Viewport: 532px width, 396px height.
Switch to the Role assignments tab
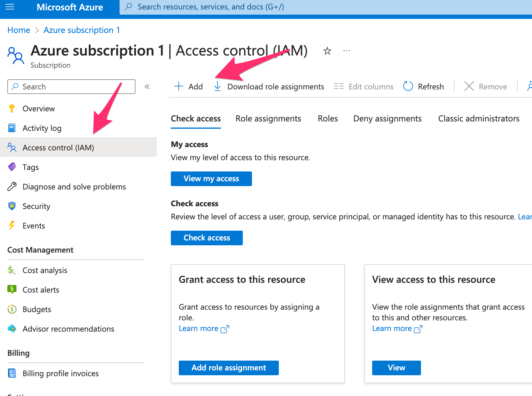pos(268,118)
